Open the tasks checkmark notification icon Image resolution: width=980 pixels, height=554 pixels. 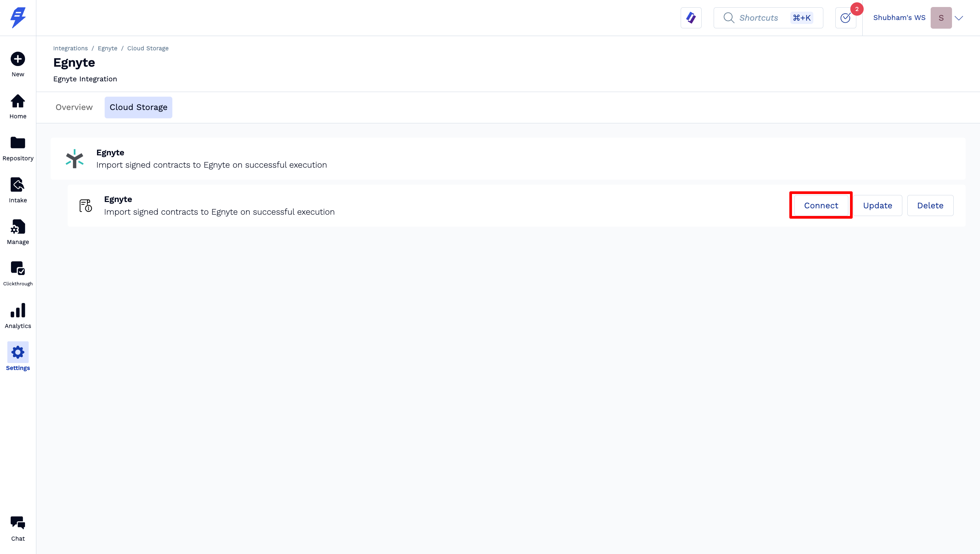(845, 18)
